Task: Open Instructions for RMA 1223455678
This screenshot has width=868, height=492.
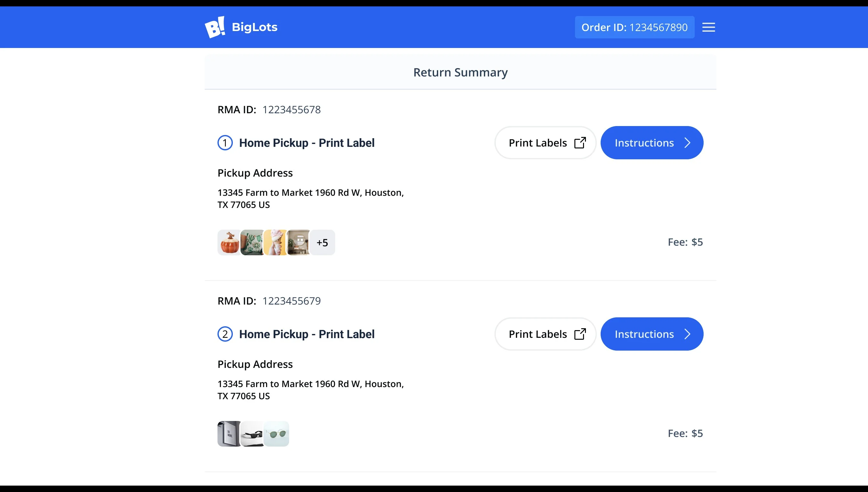Action: point(651,143)
